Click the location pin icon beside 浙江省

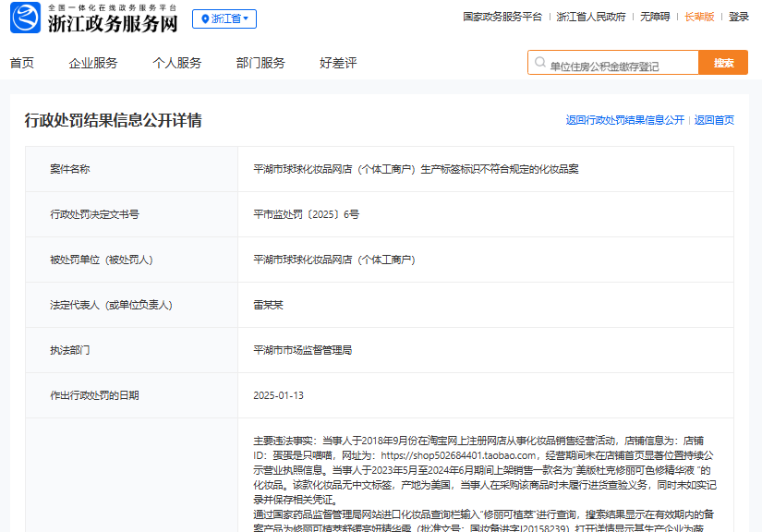[205, 18]
